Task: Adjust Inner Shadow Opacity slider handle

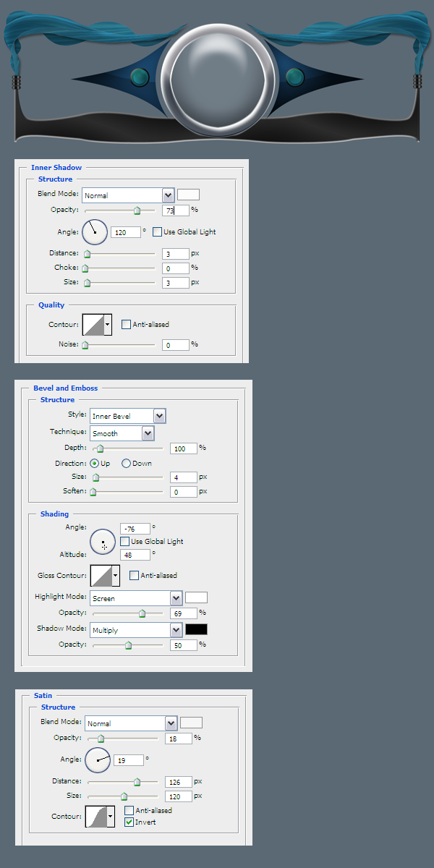Action: pos(137,211)
